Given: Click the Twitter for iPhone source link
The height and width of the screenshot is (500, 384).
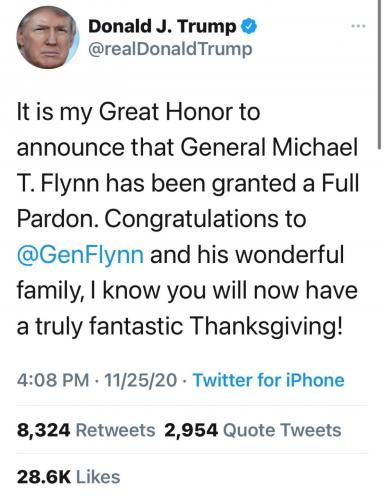Looking at the screenshot, I should (x=269, y=380).
